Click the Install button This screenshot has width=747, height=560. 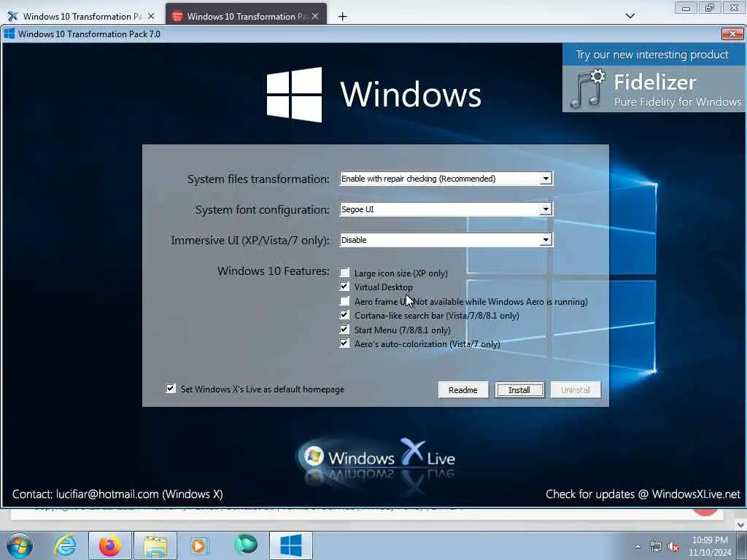(519, 390)
